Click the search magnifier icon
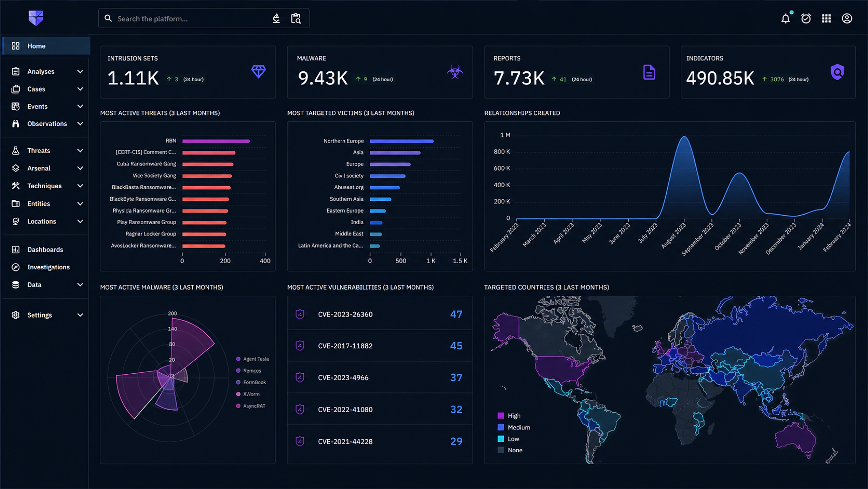The image size is (868, 489). click(x=108, y=18)
